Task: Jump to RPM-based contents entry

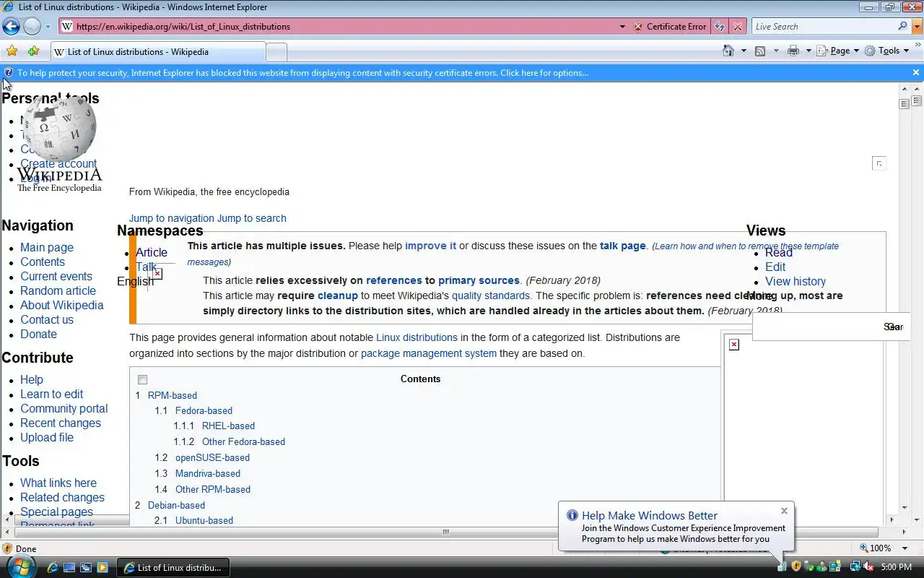Action: tap(173, 396)
